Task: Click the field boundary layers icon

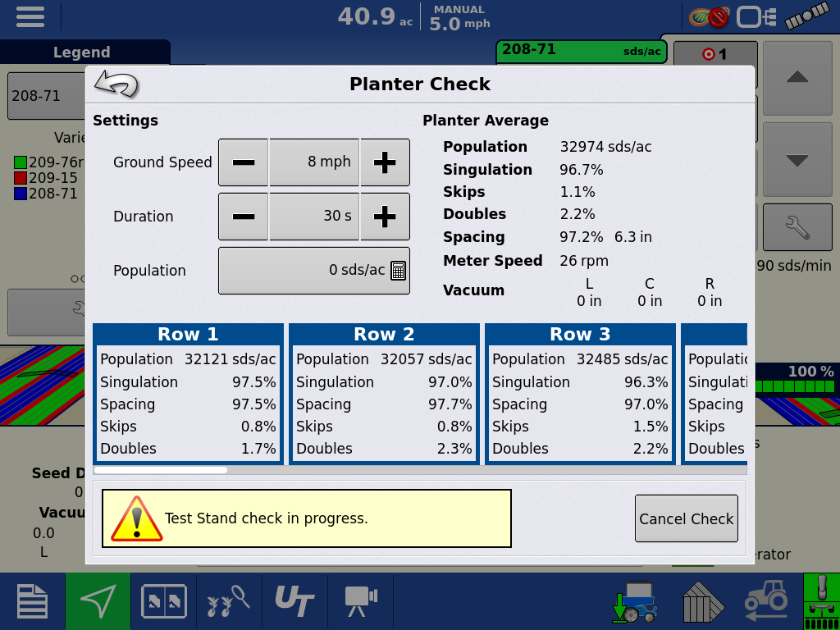Action: (x=703, y=601)
